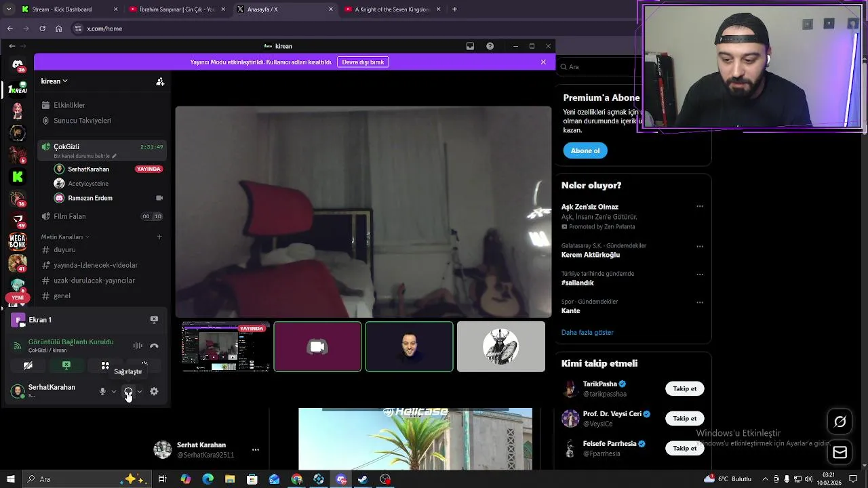Expand the kirean server name dropdown

[x=54, y=81]
